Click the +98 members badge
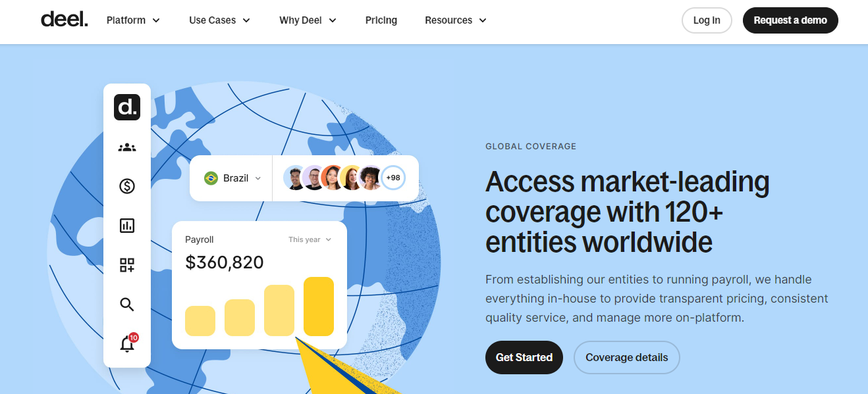The height and width of the screenshot is (394, 868). pos(393,178)
